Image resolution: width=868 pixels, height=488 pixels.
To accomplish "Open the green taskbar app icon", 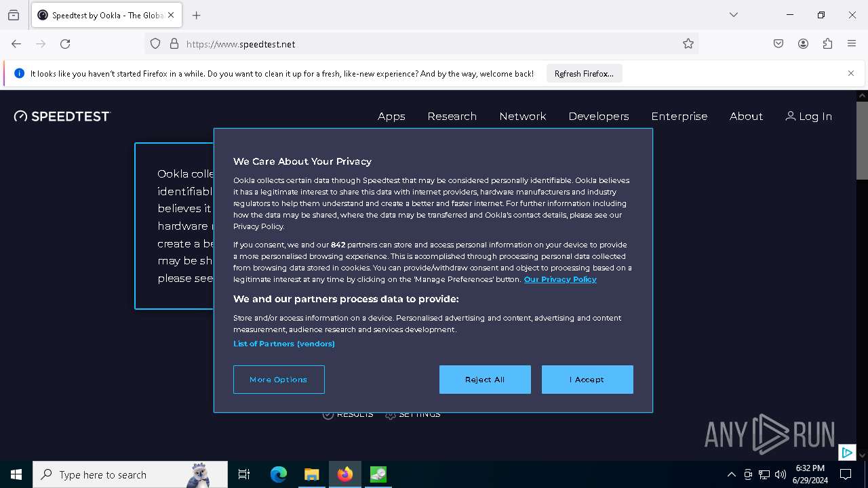I will 378,474.
